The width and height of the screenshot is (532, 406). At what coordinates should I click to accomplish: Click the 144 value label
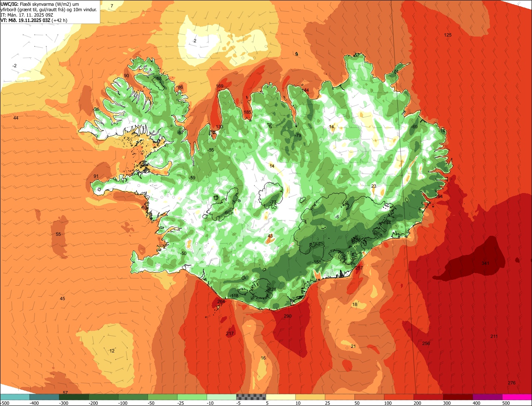[x=305, y=90]
